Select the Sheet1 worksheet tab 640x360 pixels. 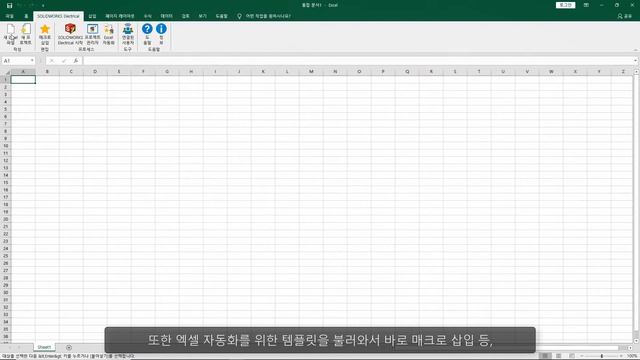44,347
